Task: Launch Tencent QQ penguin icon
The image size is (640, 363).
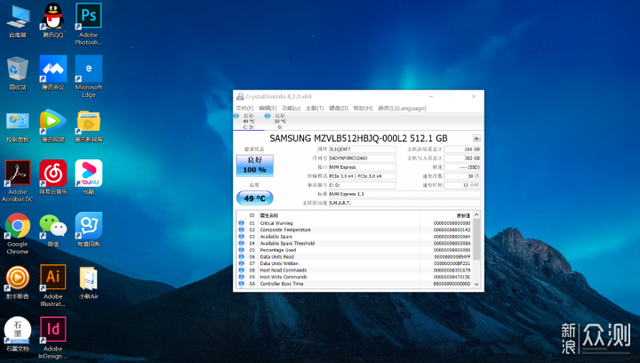Action: tap(53, 16)
